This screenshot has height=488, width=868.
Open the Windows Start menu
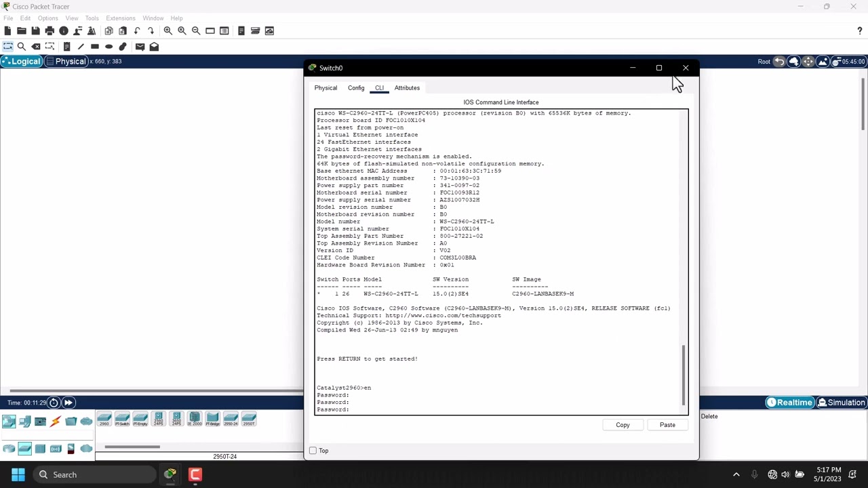18,474
